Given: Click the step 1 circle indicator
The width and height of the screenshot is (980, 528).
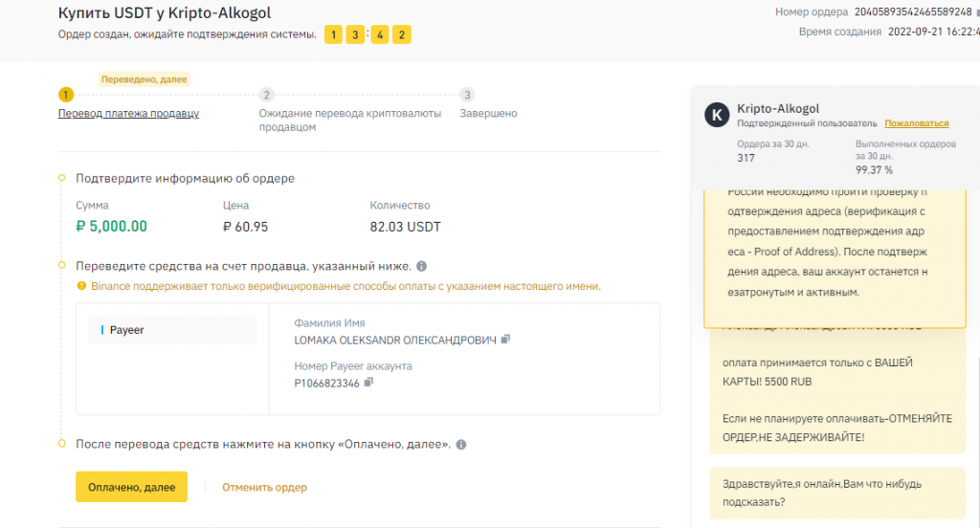Looking at the screenshot, I should tap(65, 95).
